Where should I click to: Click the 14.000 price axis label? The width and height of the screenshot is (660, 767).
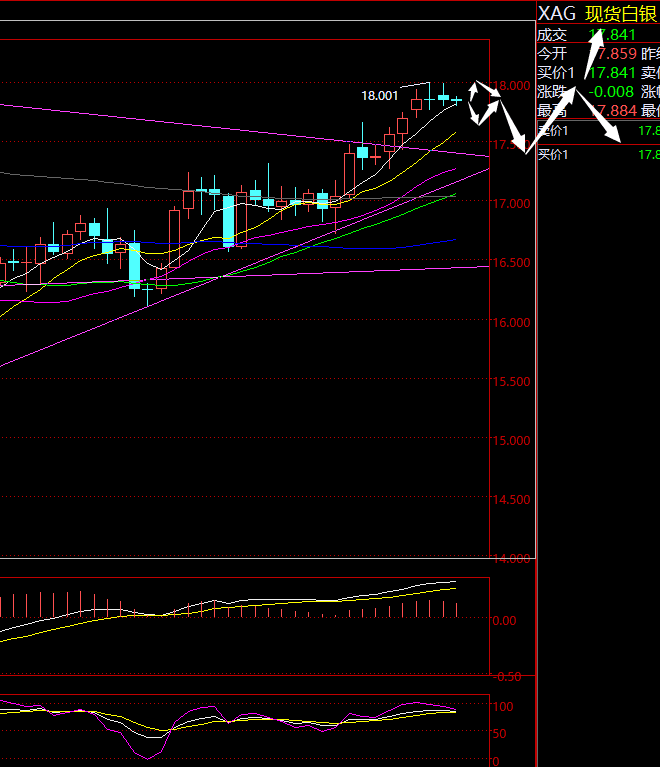tap(511, 559)
